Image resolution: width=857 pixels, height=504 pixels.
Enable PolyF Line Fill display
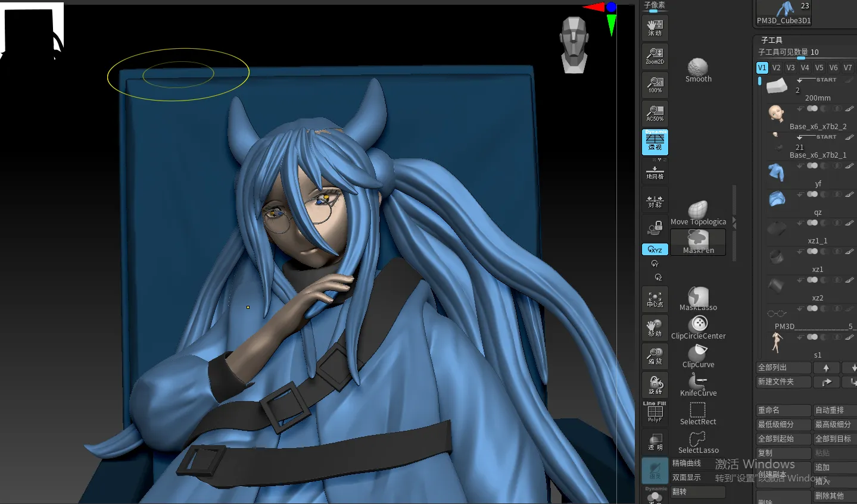pos(655,413)
